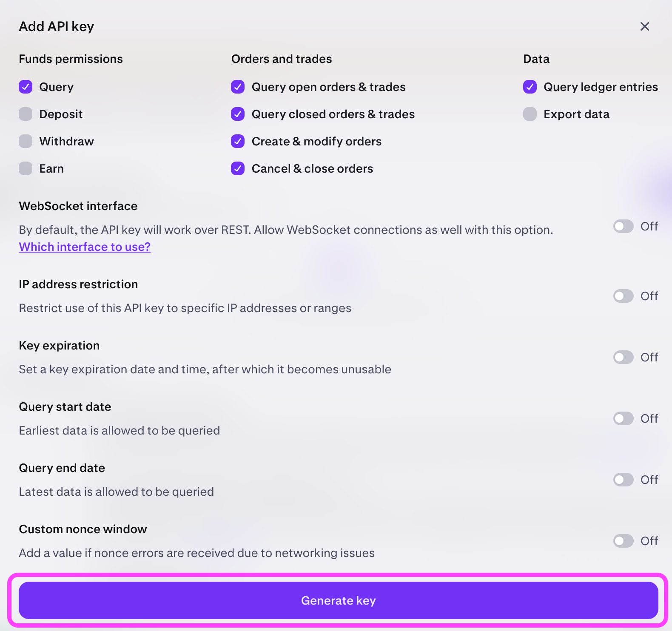This screenshot has width=672, height=631.
Task: Enable the Query end date option
Action: click(x=623, y=480)
